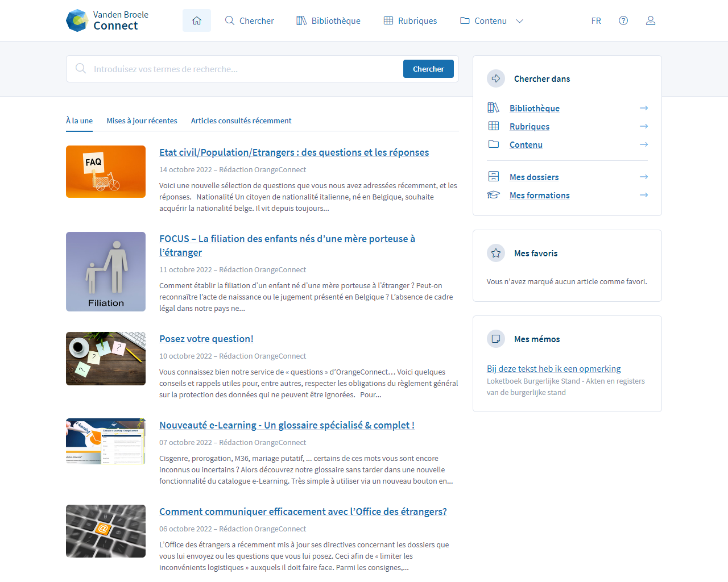Click the Vanden Broele Connect logo
This screenshot has width=728, height=582.
pos(107,20)
